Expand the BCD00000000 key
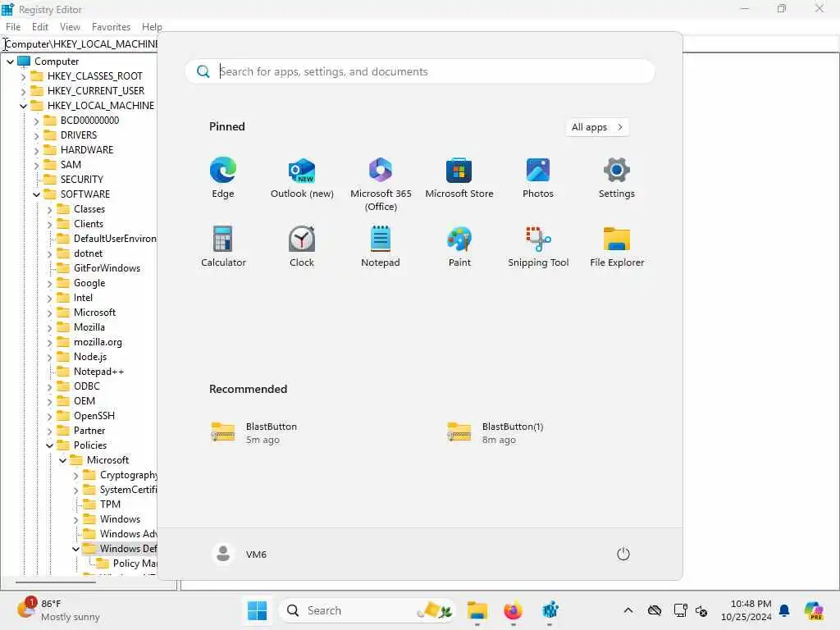 [36, 121]
